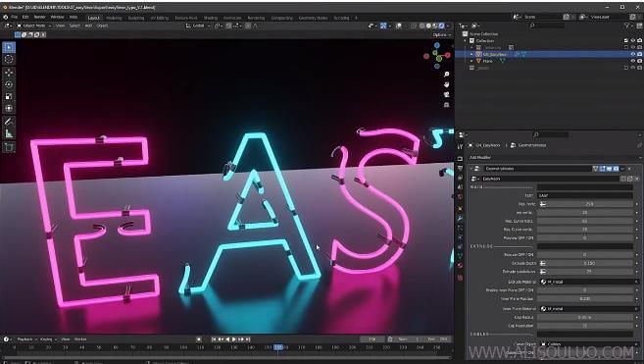This screenshot has width=644, height=364.
Task: Open the Material properties tab icon
Action: pos(461,266)
